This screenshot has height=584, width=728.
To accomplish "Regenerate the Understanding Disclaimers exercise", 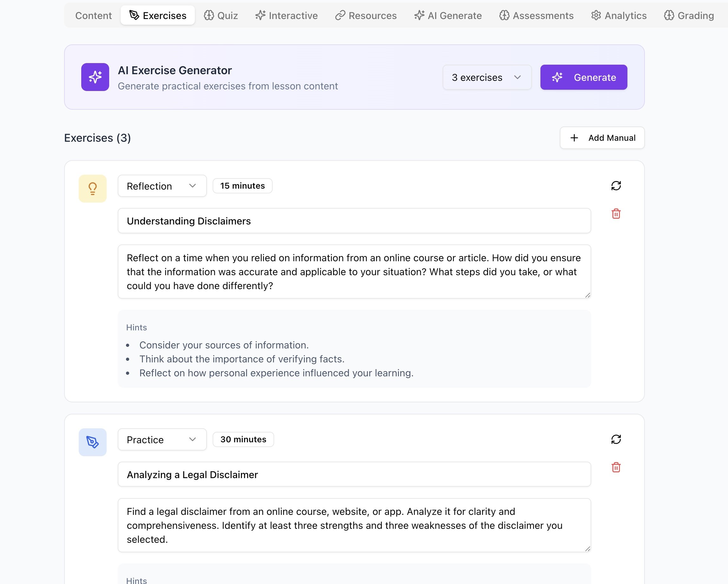I will 616,185.
